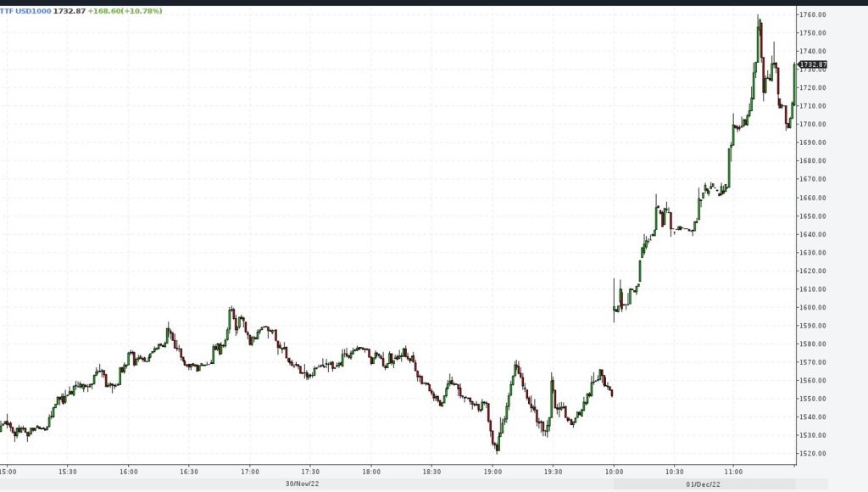Click the 1620.00 price axis label
This screenshot has height=492, width=868.
pos(813,271)
